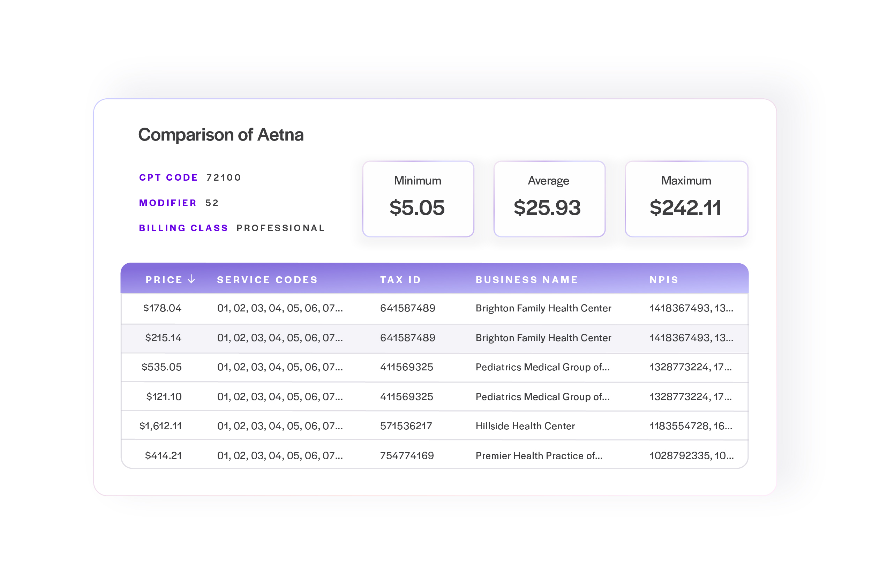Screen dimensions: 872x588
Task: Click the $121.10 price cell
Action: (164, 397)
